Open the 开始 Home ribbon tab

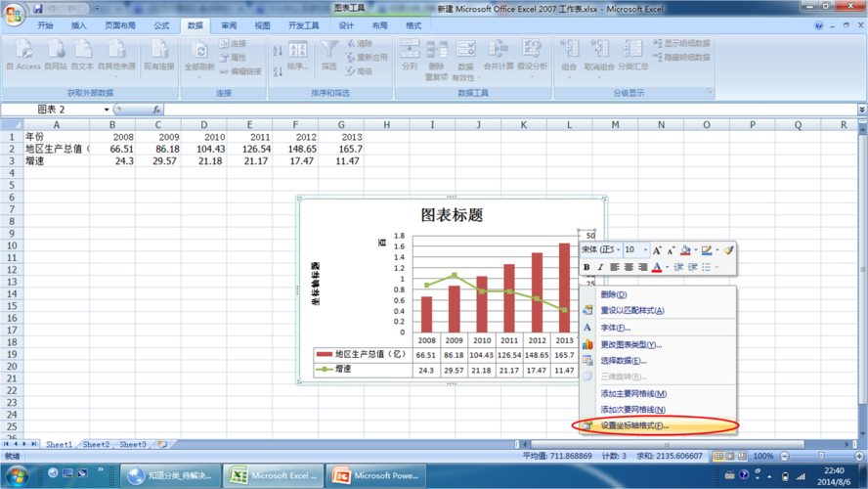[x=45, y=25]
